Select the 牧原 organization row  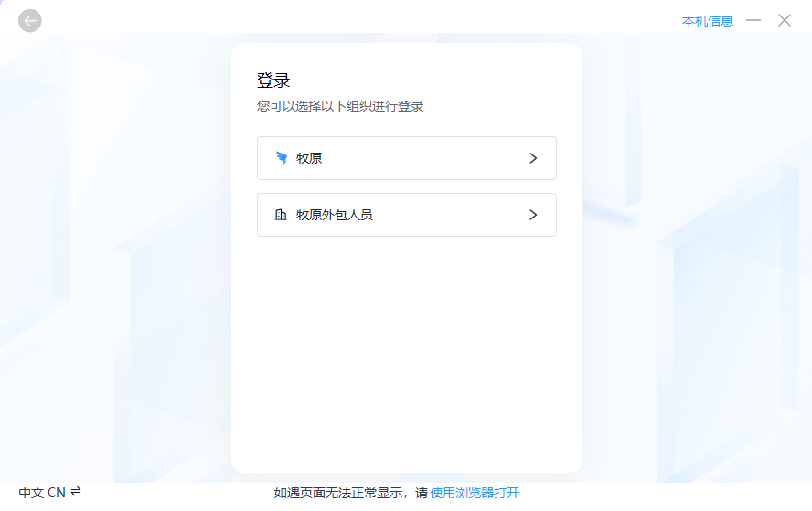[x=407, y=158]
